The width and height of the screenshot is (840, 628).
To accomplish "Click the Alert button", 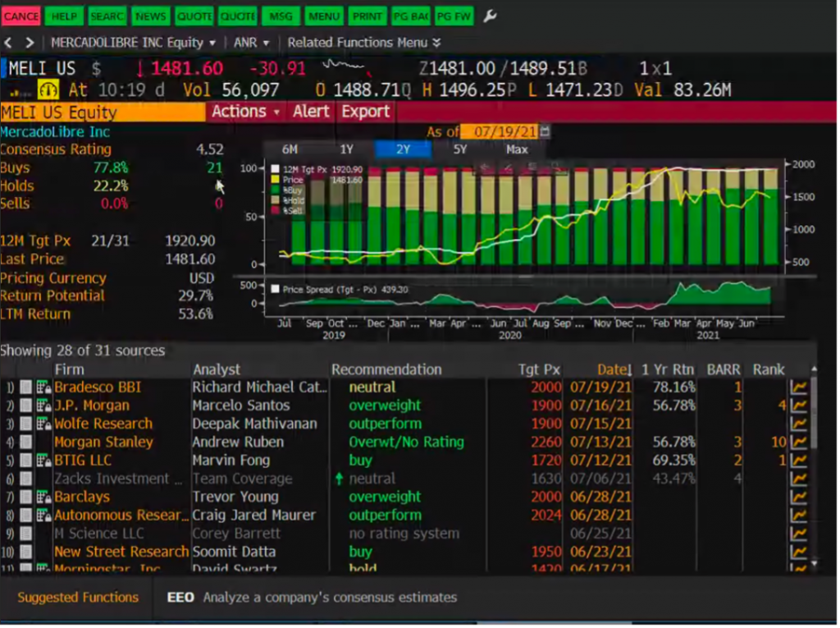I will pyautogui.click(x=311, y=112).
